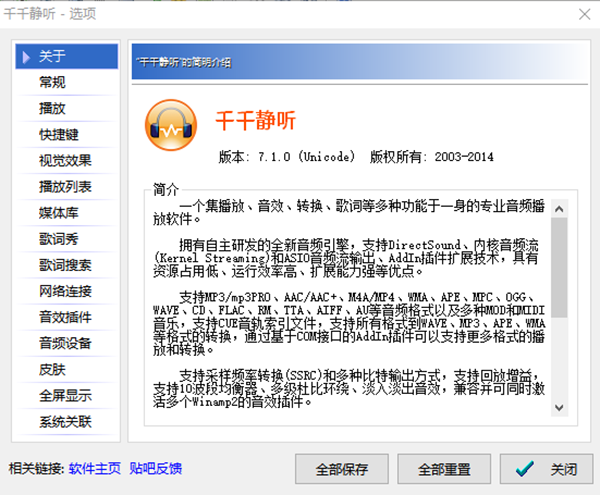Viewport: 600px width, 495px height.
Task: Select 歌词搜索 in the list
Action: click(65, 265)
